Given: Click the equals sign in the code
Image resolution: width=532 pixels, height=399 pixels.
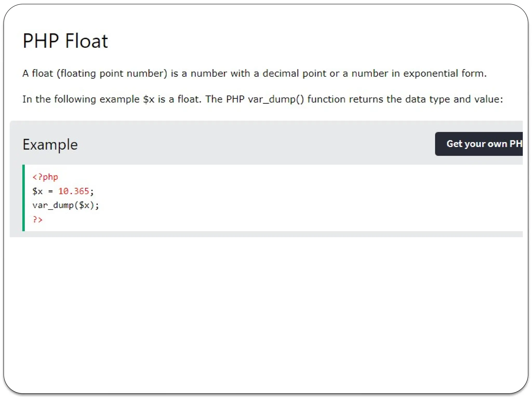Looking at the screenshot, I should [x=50, y=191].
